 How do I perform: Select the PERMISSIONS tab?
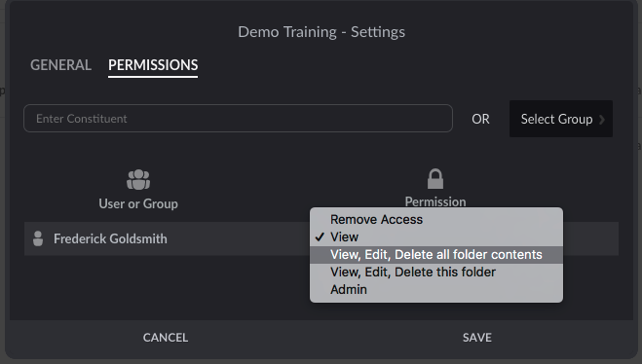(x=153, y=65)
